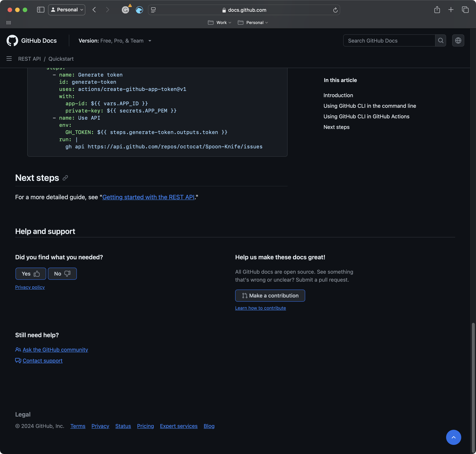The image size is (476, 454).
Task: Open the Personal profile dropdown
Action: (67, 10)
